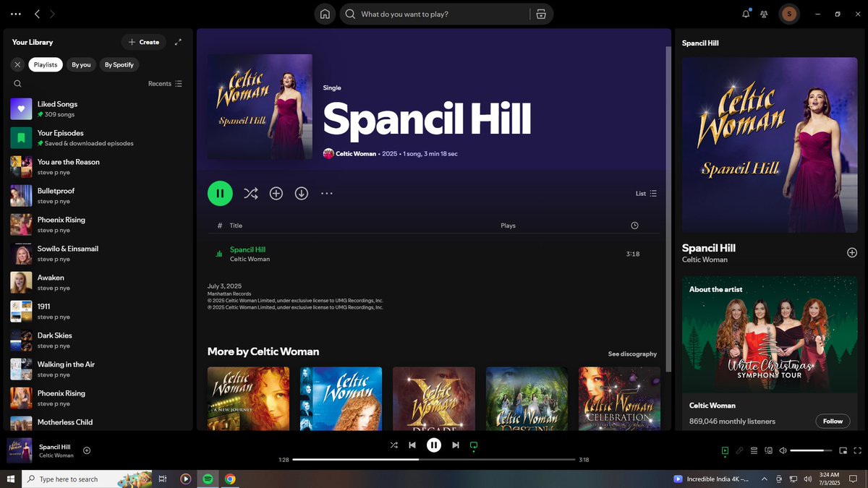
Task: Toggle the Playlists filter chip
Action: pos(46,64)
